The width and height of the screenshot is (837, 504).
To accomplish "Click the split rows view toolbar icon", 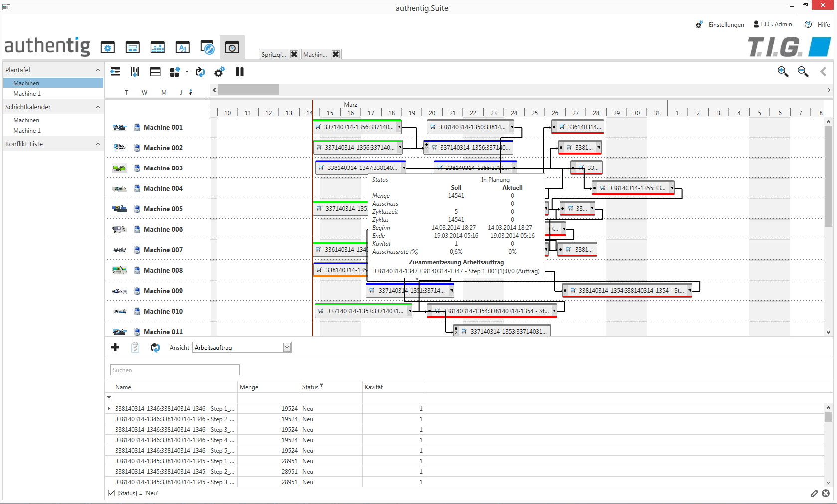I will point(155,72).
